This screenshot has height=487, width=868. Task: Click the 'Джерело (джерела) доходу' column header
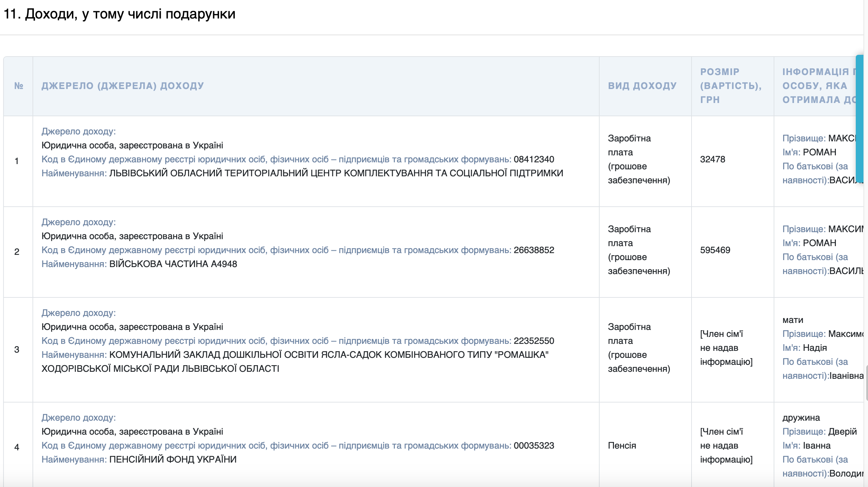[x=123, y=86]
